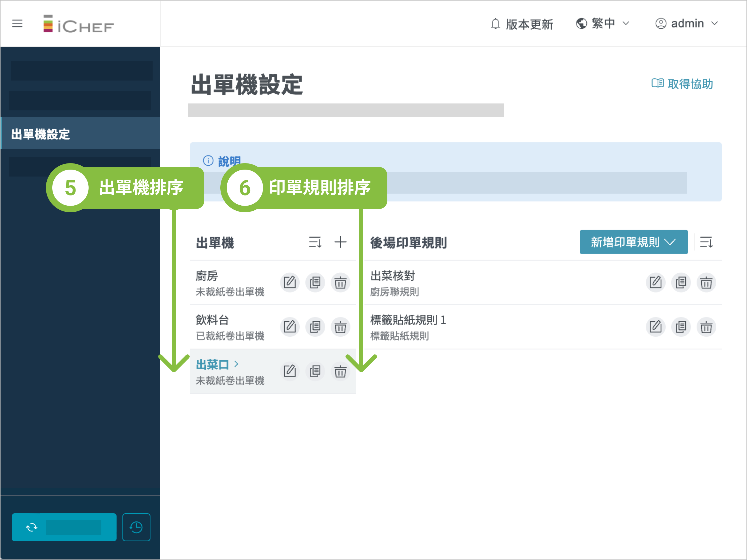
Task: Edit the 飲料台 printer
Action: pos(290,327)
